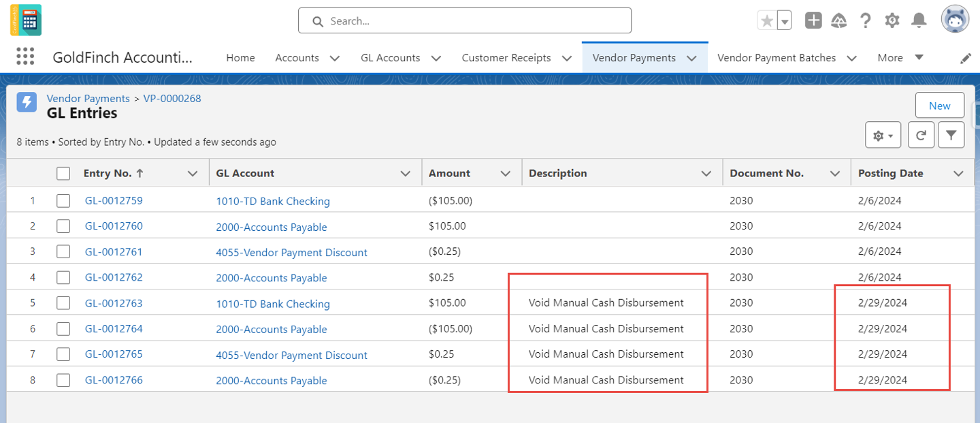Select the checkbox for GL-0012761
Viewport: 980px width, 423px height.
coord(63,252)
